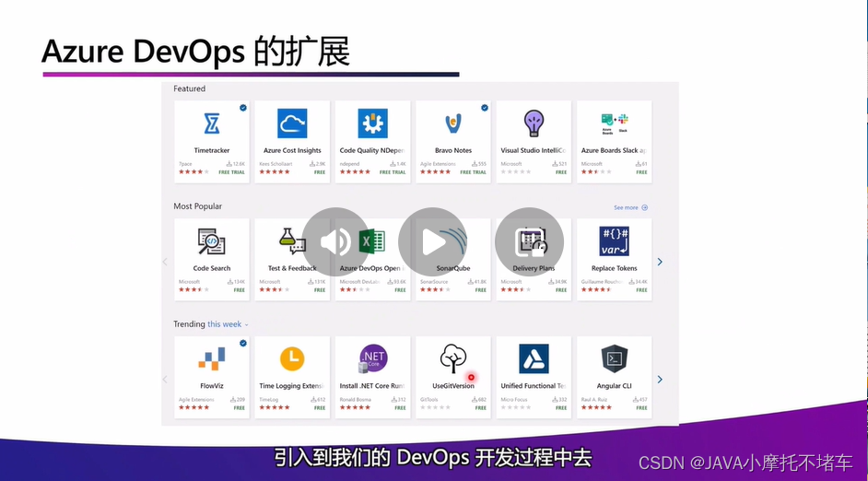Click the SonarQube card title
Image resolution: width=868 pixels, height=481 pixels.
pos(453,268)
